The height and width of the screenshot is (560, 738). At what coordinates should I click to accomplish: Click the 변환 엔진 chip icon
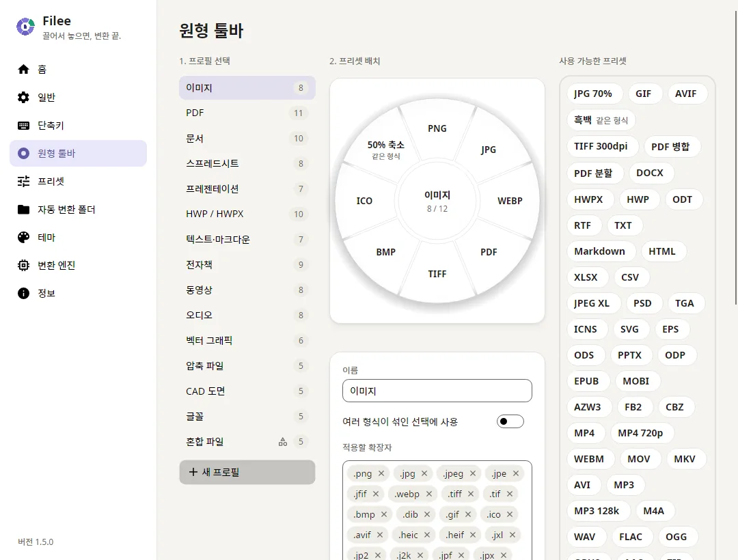[x=23, y=265]
